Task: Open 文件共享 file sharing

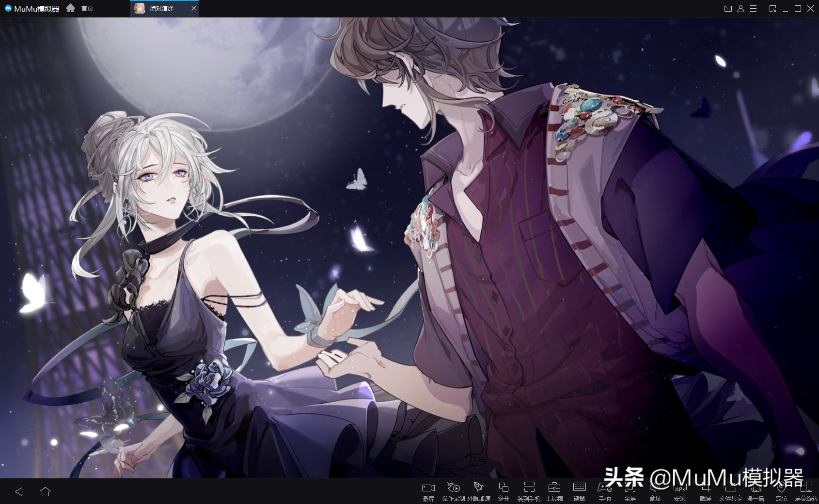Action: pos(731,491)
